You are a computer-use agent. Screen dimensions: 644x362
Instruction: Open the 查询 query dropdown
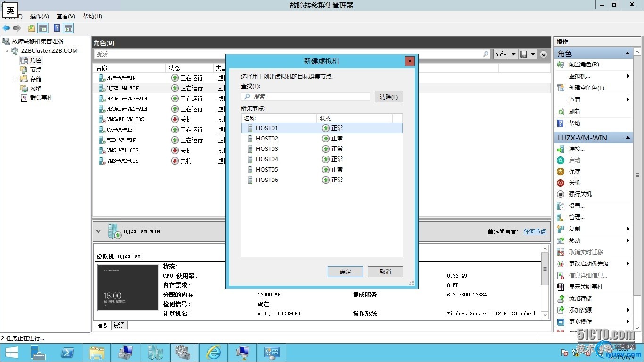[x=505, y=54]
